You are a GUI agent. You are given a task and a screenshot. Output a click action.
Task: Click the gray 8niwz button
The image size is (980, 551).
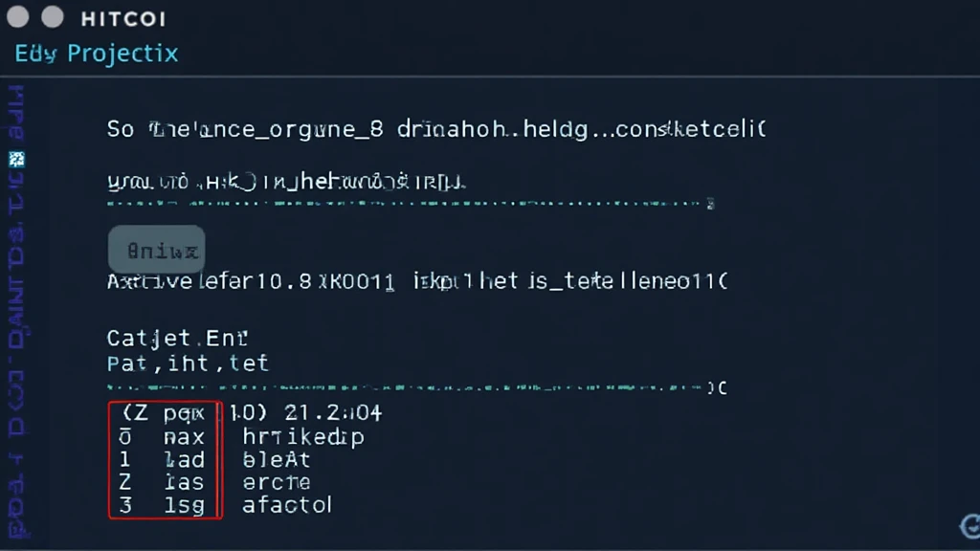coord(156,250)
